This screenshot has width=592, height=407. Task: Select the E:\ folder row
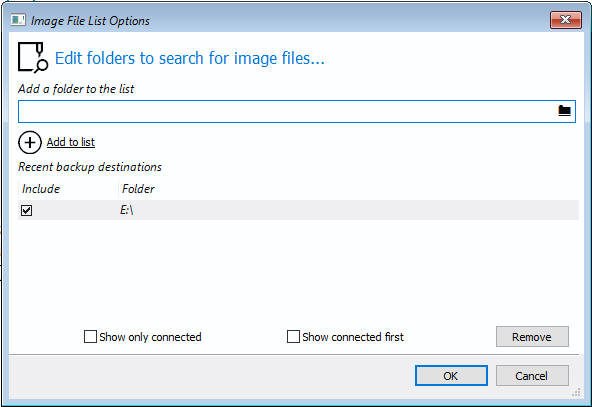tap(298, 210)
